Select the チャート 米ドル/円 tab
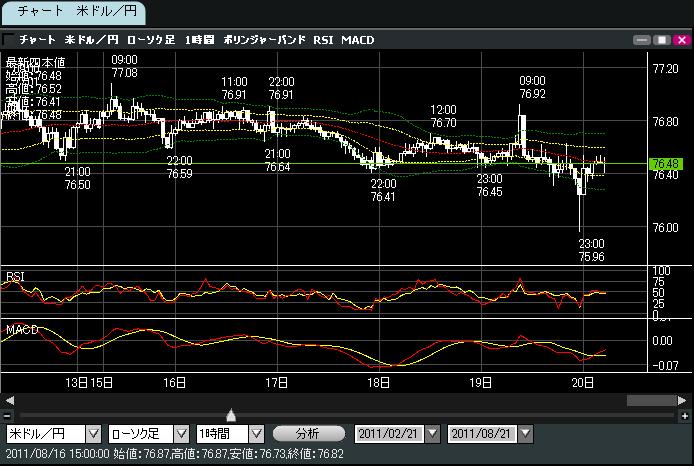The image size is (694, 466). pyautogui.click(x=74, y=13)
